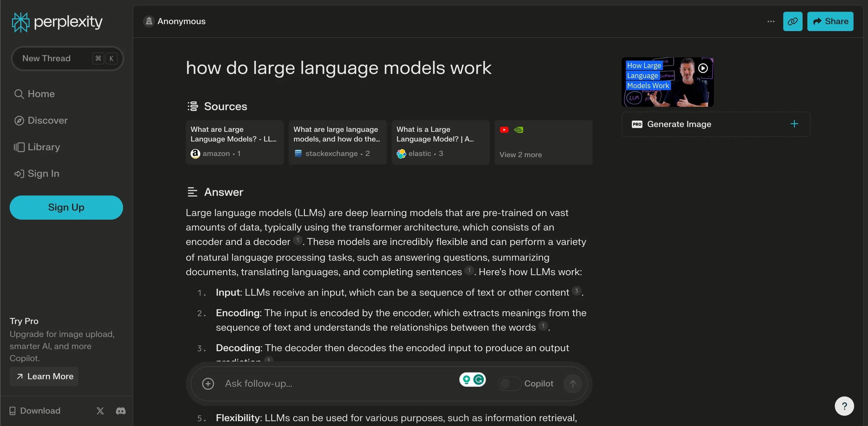Click the add follow-up plus icon
The height and width of the screenshot is (426, 868).
[208, 383]
